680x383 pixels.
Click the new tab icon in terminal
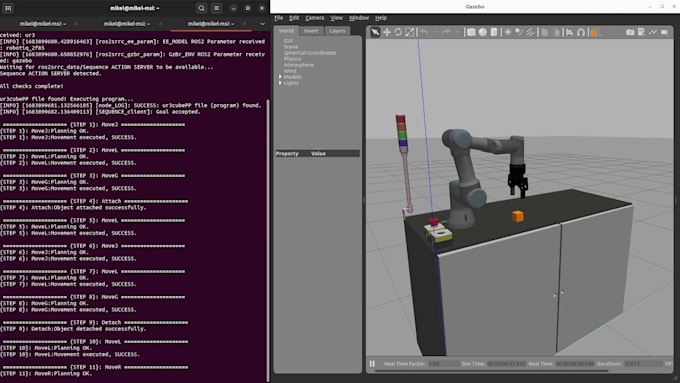[8, 8]
